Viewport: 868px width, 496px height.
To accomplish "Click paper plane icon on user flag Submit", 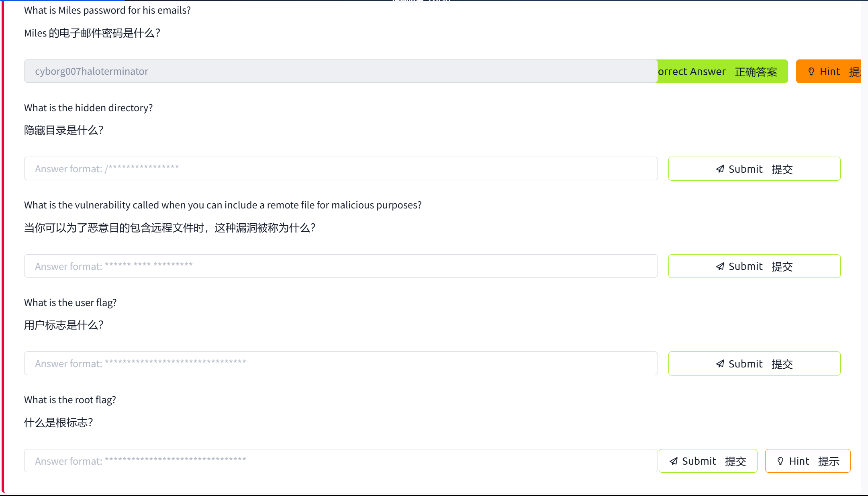I will pyautogui.click(x=720, y=364).
